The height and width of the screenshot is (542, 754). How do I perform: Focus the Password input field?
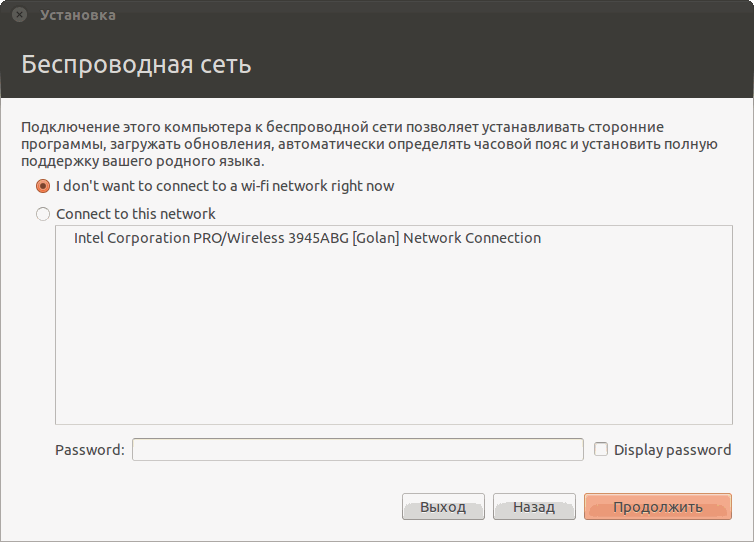coord(357,450)
